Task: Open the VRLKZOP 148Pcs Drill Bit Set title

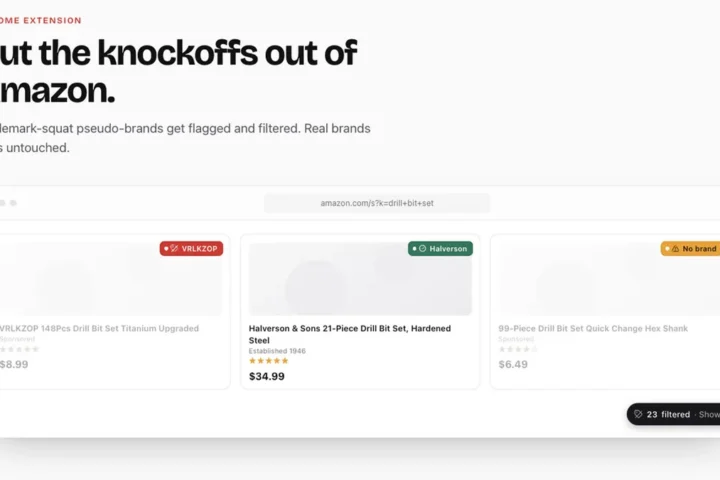Action: [99, 328]
